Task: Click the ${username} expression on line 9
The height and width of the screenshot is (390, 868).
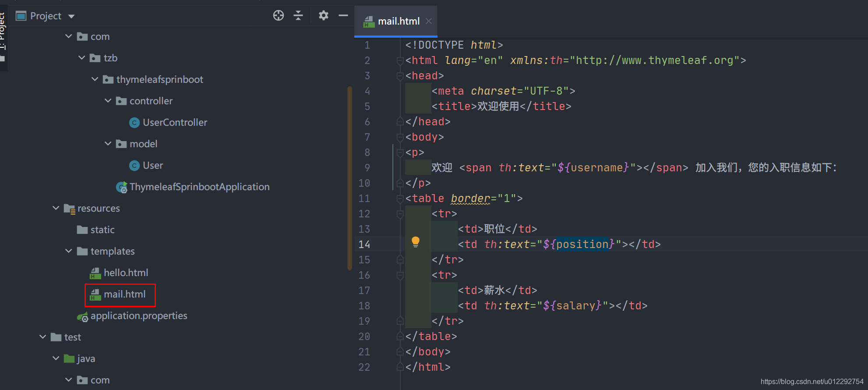Action: [593, 168]
